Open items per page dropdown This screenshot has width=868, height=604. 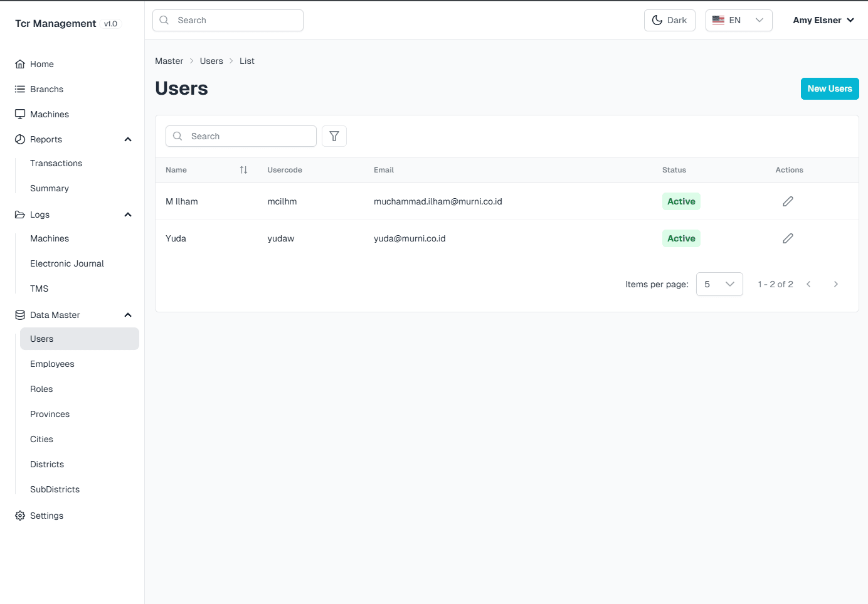click(x=719, y=284)
